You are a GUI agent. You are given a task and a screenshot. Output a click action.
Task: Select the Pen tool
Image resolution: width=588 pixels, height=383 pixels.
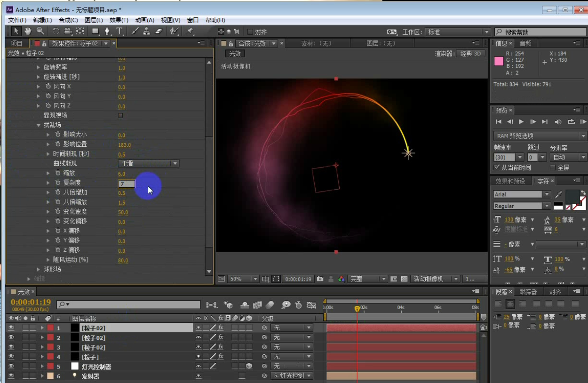click(107, 31)
